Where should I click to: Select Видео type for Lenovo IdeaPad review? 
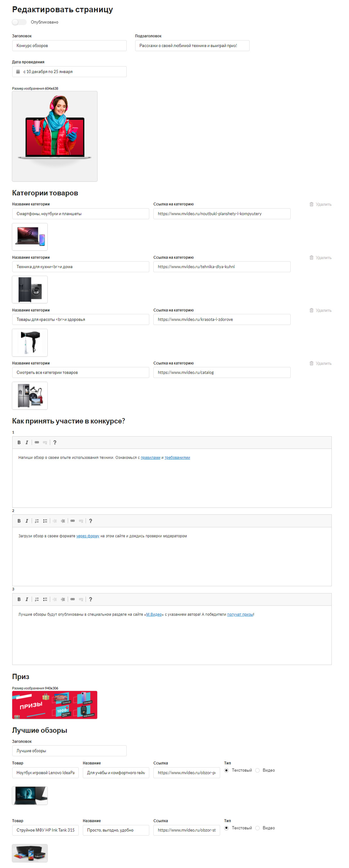(x=258, y=770)
